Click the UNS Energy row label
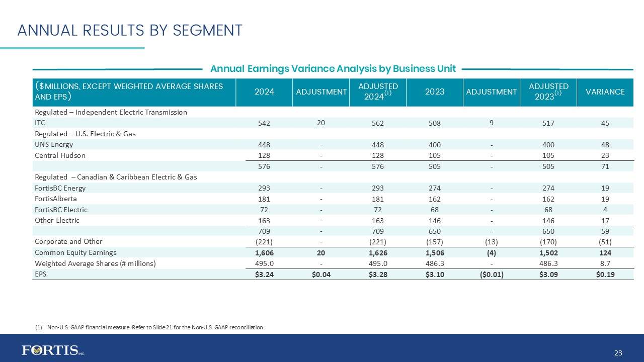 (53, 145)
